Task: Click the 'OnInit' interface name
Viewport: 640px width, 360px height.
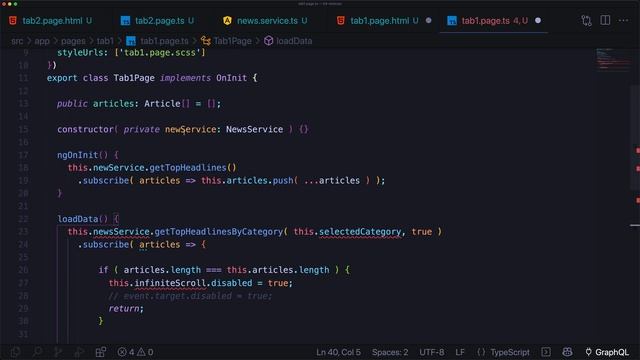Action: [x=231, y=78]
